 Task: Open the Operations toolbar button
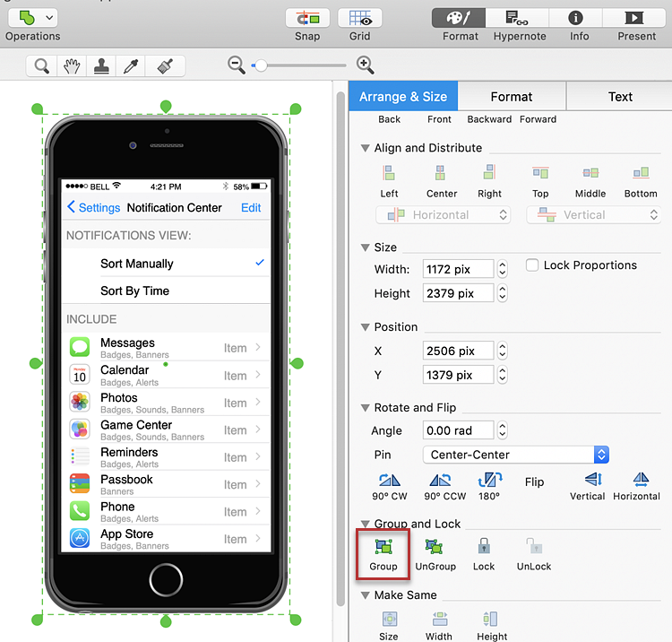click(x=32, y=19)
